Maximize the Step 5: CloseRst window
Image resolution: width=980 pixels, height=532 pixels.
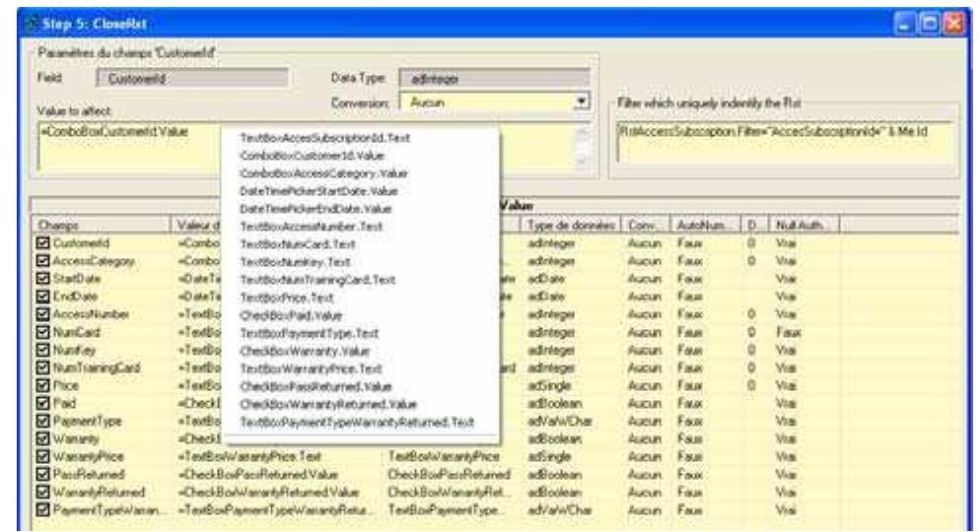tap(930, 24)
